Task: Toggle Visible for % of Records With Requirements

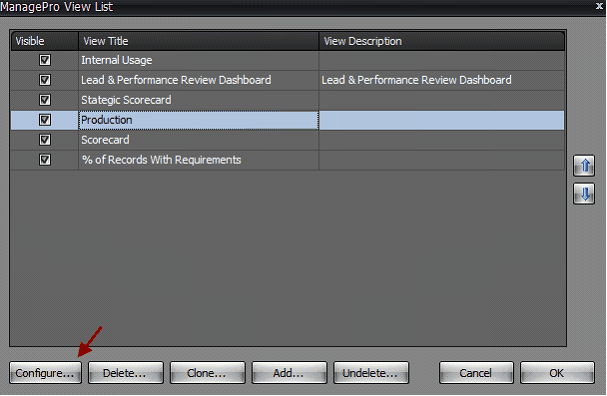Action: (x=45, y=159)
